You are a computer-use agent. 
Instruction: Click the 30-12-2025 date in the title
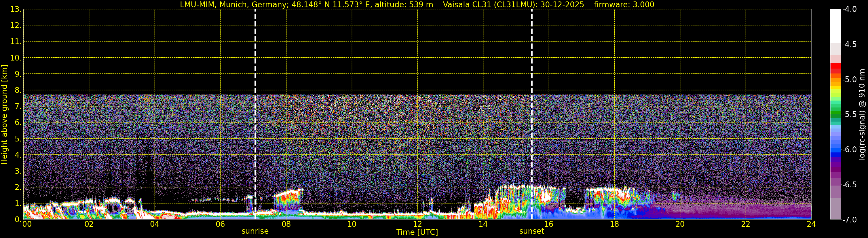click(562, 5)
